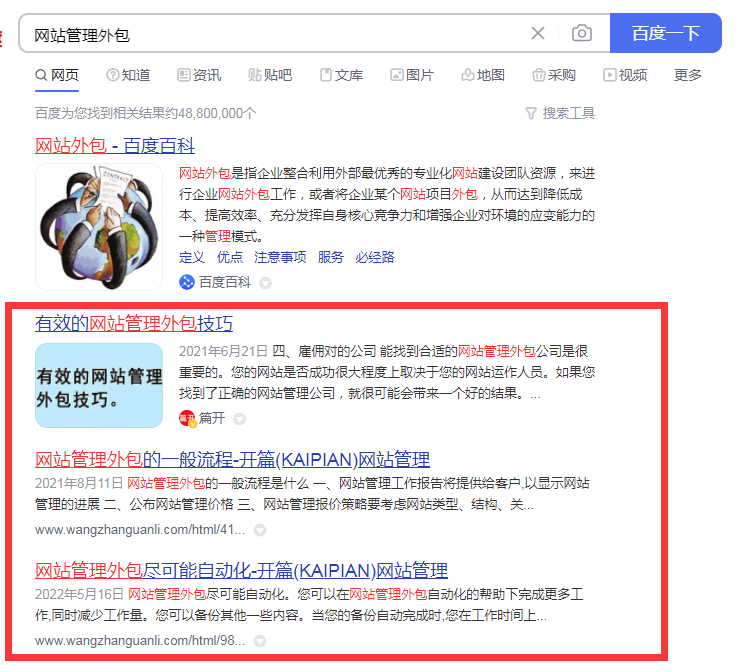Open the 定义 sublink
Screen dimensions: 746x672
pyautogui.click(x=192, y=257)
